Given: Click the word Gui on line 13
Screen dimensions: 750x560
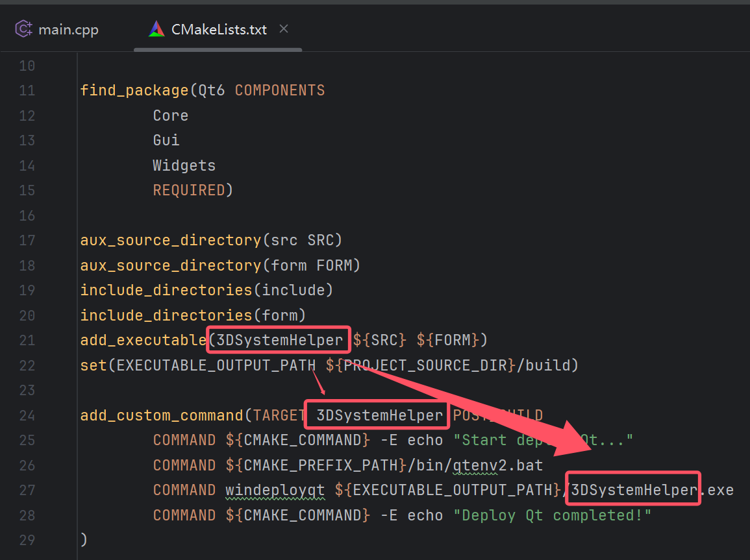Looking at the screenshot, I should tap(166, 140).
